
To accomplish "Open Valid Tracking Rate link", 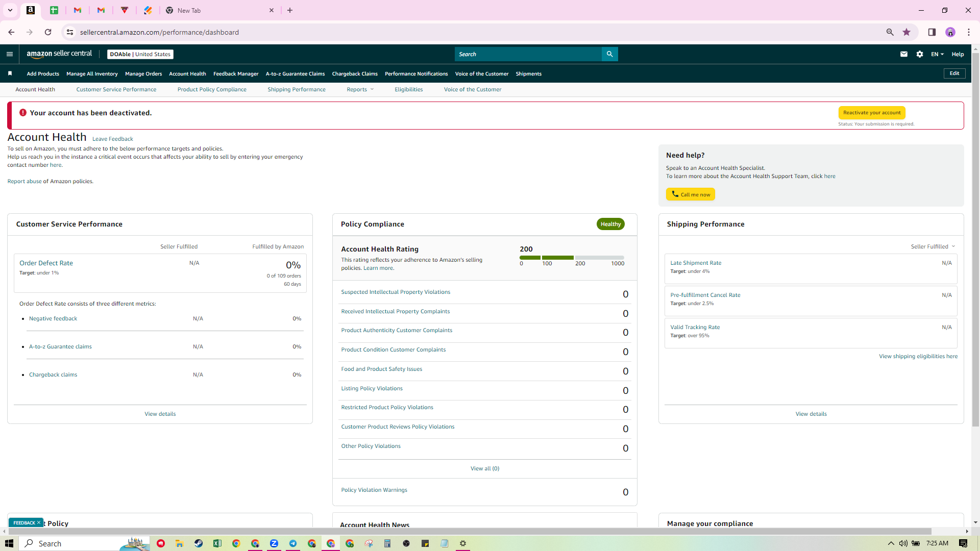I will tap(695, 327).
